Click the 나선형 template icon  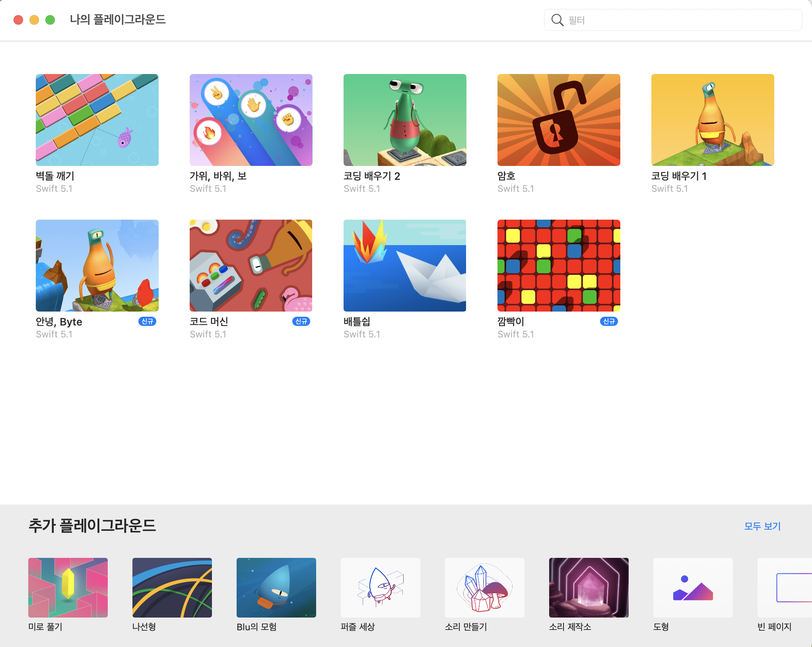click(x=172, y=587)
